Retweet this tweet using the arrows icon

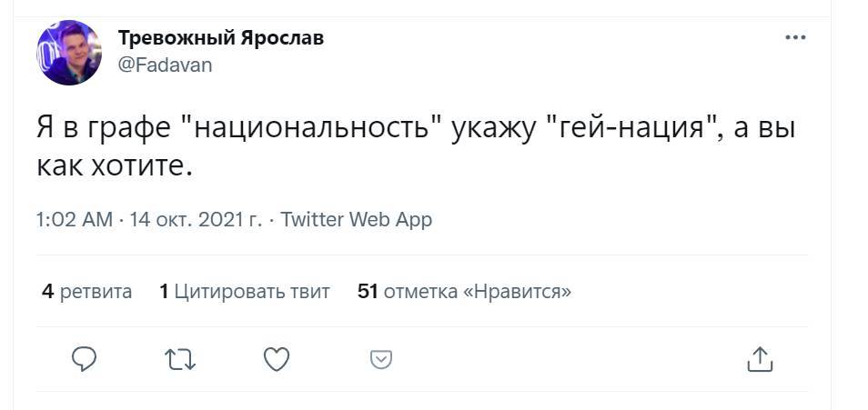tap(181, 360)
